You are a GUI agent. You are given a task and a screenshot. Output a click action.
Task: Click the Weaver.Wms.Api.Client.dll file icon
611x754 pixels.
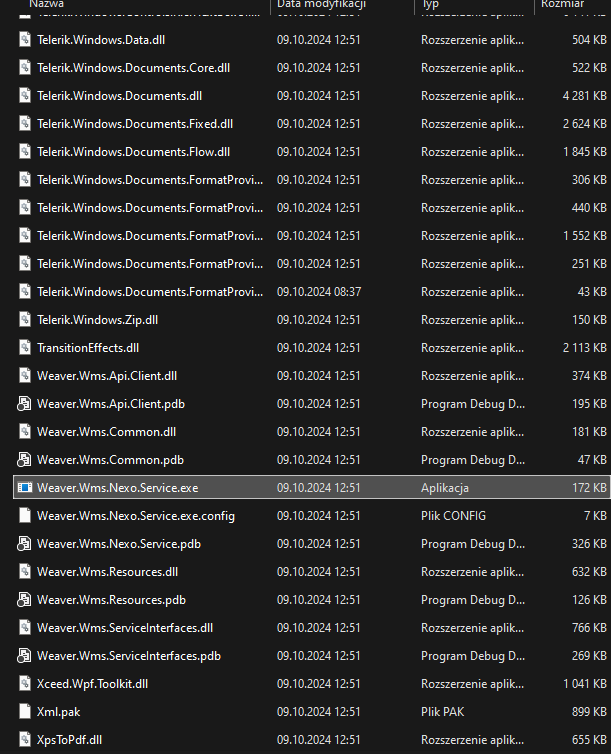tap(25, 376)
